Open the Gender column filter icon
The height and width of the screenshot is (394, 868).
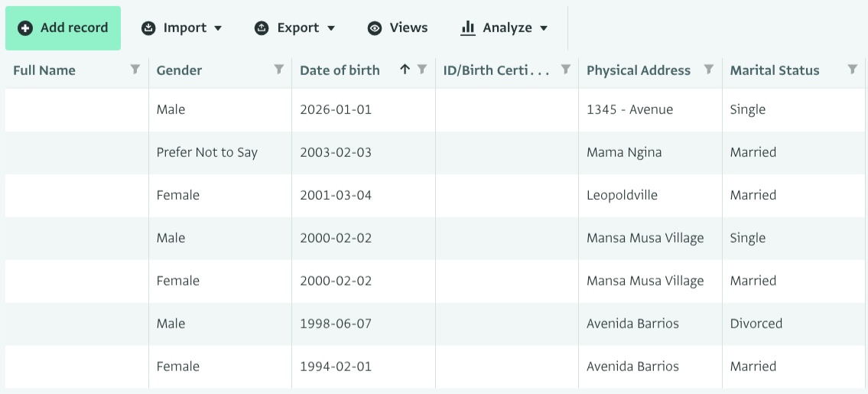279,70
